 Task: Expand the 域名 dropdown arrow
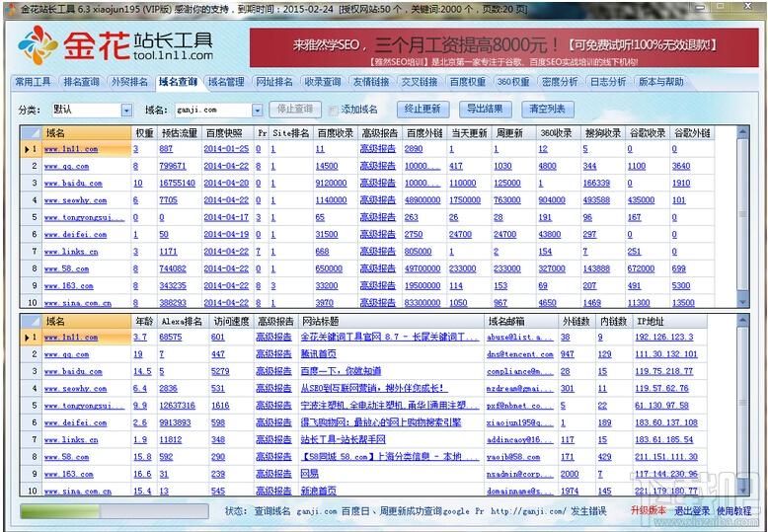pyautogui.click(x=258, y=111)
